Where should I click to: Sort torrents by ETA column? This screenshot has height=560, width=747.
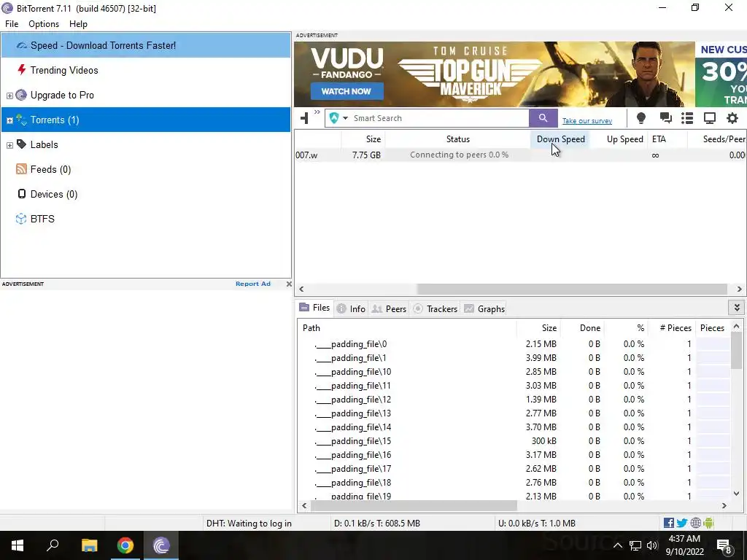[x=668, y=139]
